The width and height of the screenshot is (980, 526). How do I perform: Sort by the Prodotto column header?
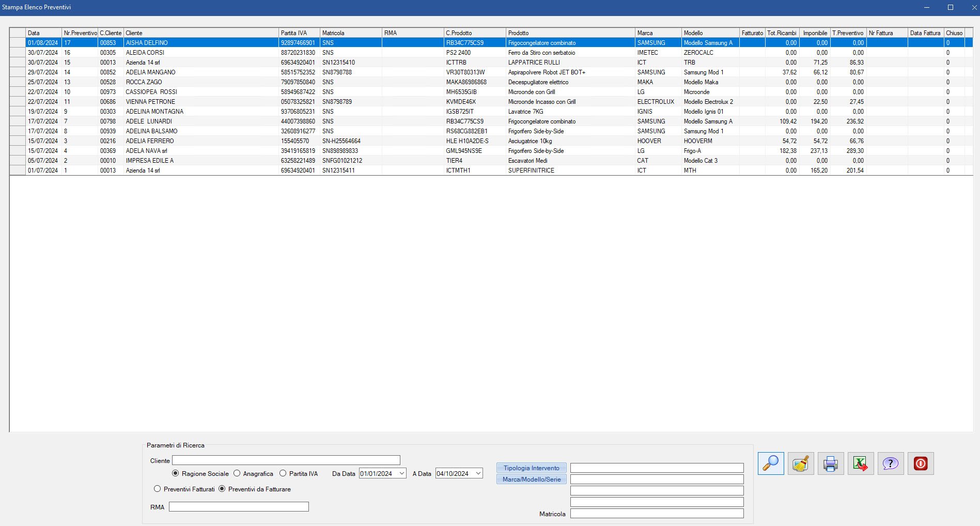click(570, 33)
